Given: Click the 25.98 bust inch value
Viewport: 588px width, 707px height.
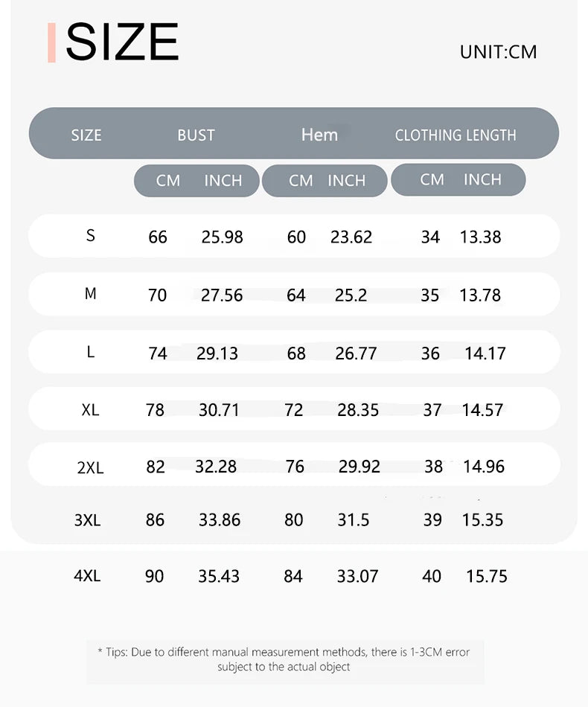Looking at the screenshot, I should click(x=222, y=237).
